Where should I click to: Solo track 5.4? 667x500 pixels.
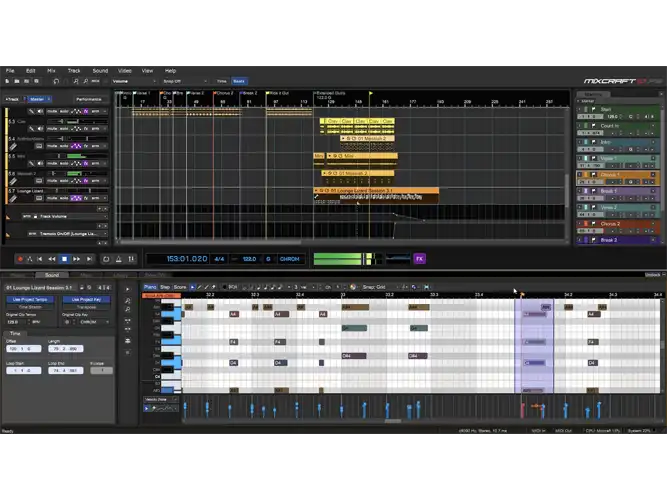click(63, 146)
